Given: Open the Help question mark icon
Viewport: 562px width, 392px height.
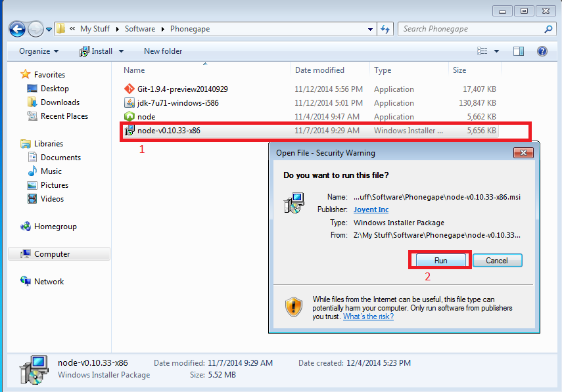Looking at the screenshot, I should coord(542,51).
